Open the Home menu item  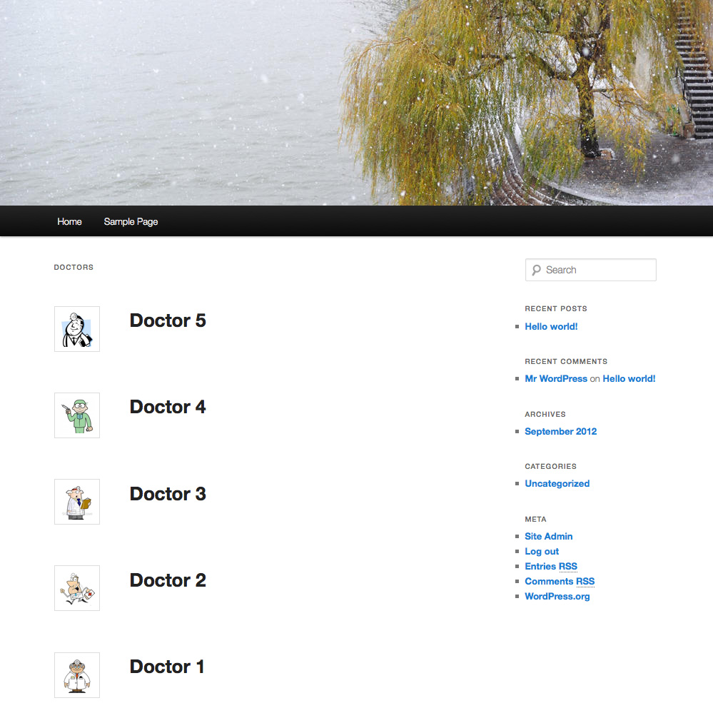pos(69,222)
